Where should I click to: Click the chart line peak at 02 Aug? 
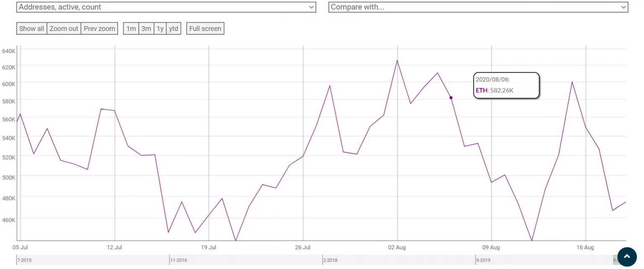click(397, 60)
